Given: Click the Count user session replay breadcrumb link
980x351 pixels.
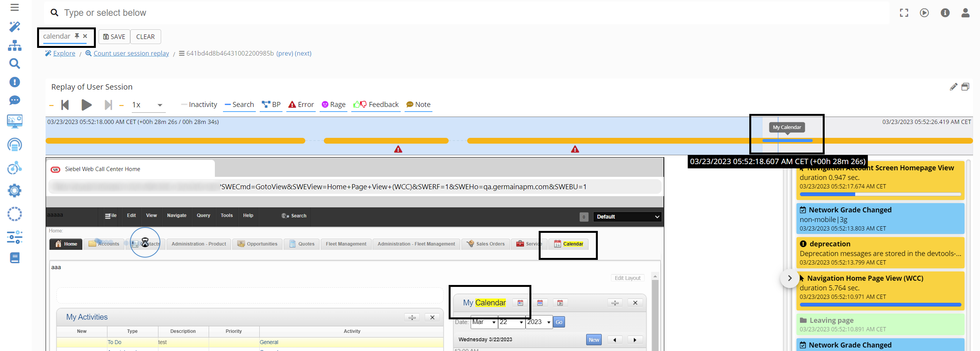Looking at the screenshot, I should click(x=131, y=53).
